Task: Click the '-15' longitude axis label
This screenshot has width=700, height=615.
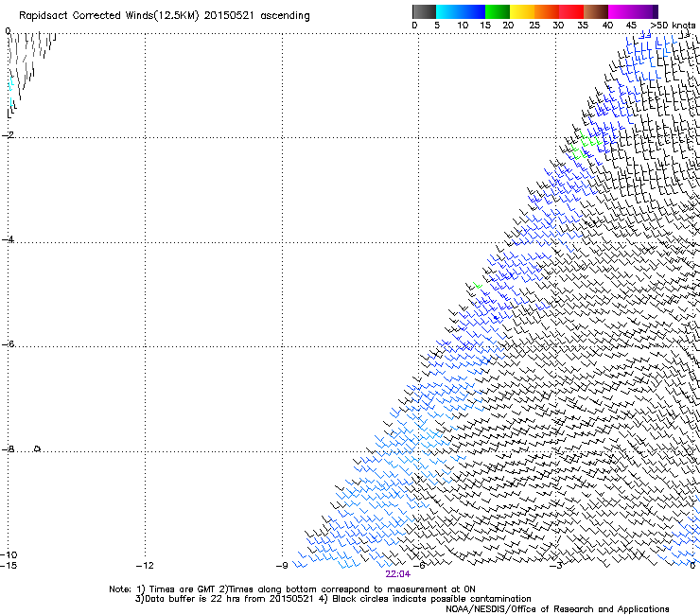Action: (x=9, y=566)
